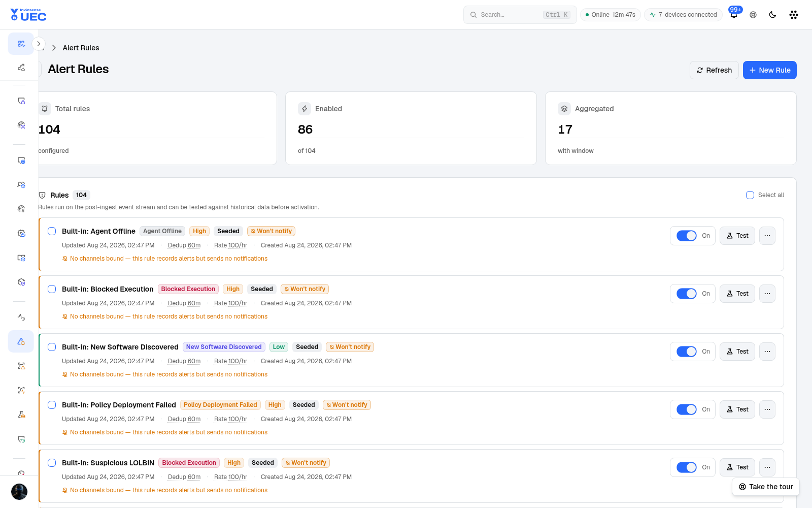812x508 pixels.
Task: Expand the sidebar with the chevron arrow
Action: pyautogui.click(x=39, y=44)
